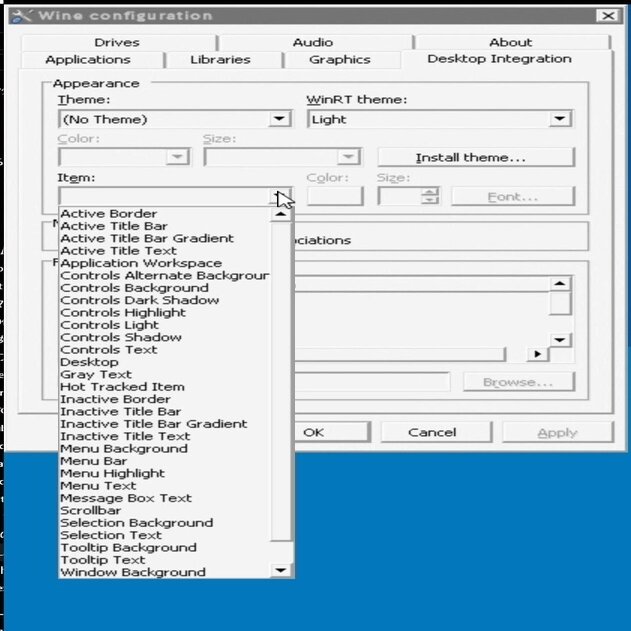
Task: Click the Wine configuration title bar icon
Action: point(21,16)
